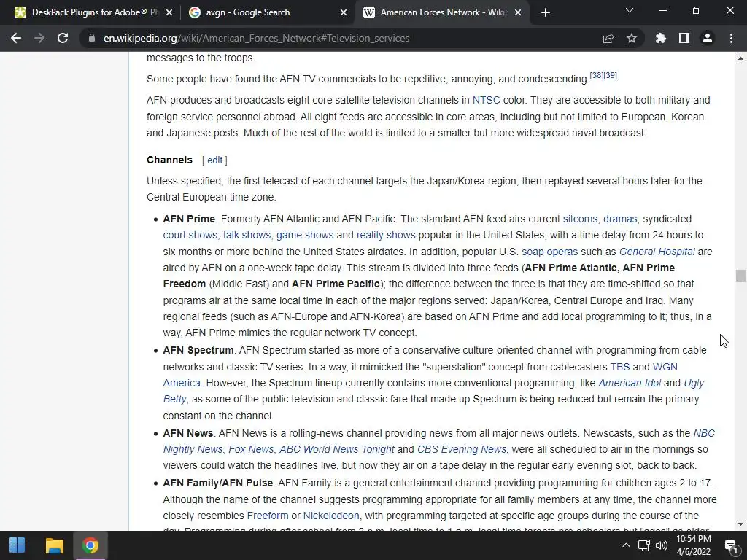Open citation reference [39]
Viewport: 747px width, 560px height.
point(611,75)
